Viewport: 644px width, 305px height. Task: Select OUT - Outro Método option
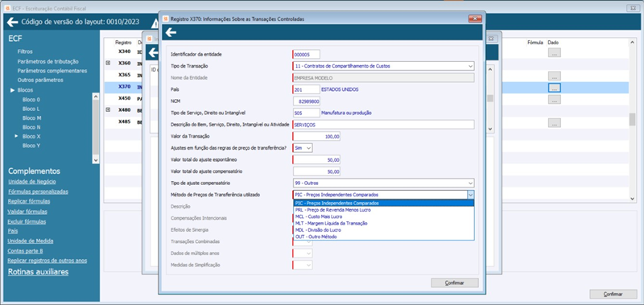pyautogui.click(x=384, y=237)
